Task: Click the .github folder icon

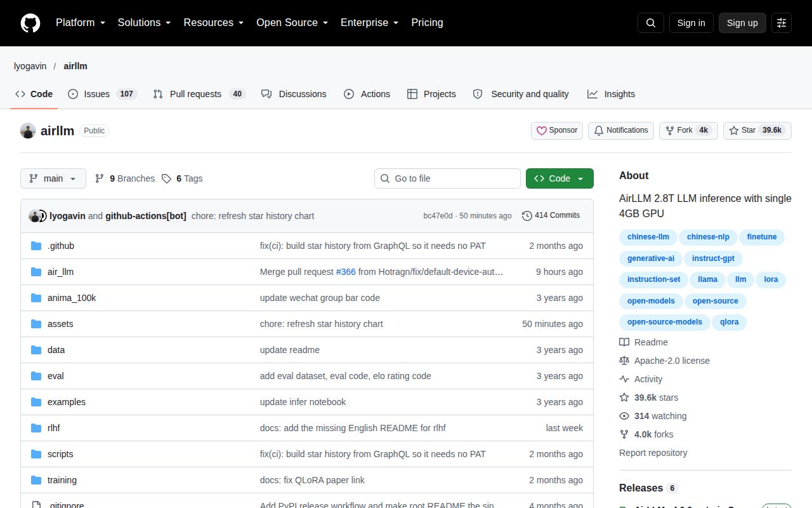Action: pyautogui.click(x=36, y=246)
